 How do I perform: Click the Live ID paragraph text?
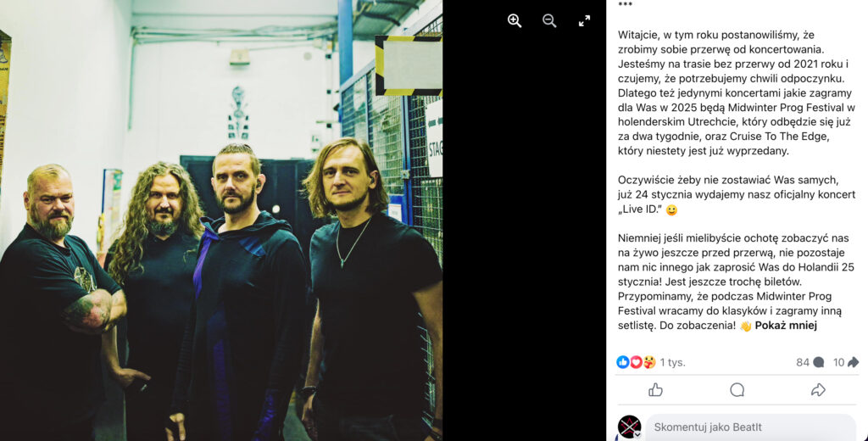[x=737, y=194]
